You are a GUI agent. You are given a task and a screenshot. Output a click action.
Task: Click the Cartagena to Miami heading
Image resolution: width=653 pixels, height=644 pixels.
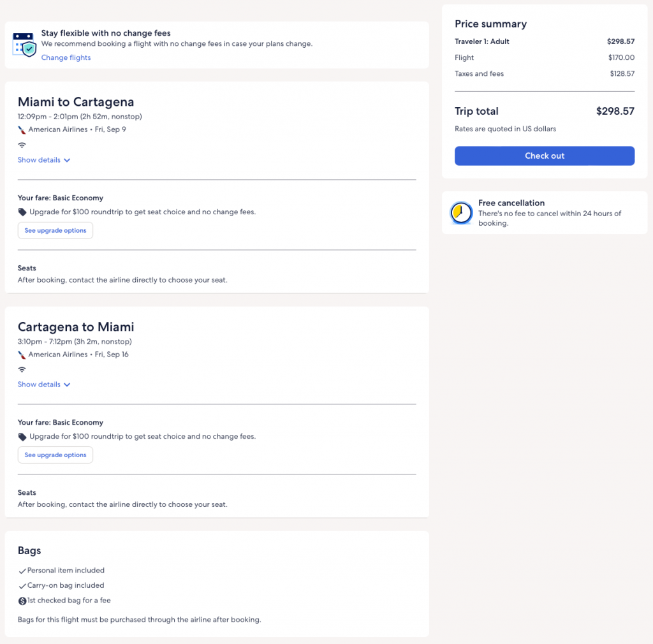76,327
